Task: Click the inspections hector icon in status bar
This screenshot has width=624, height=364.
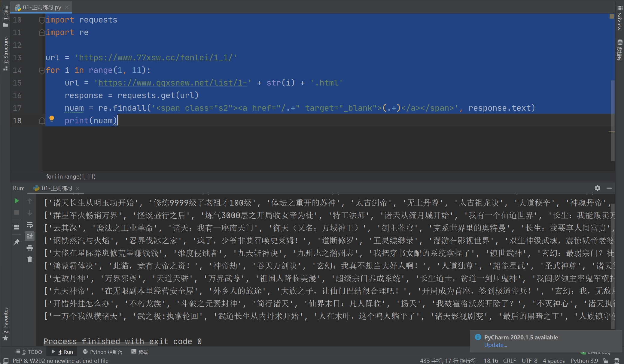Action: click(x=617, y=361)
